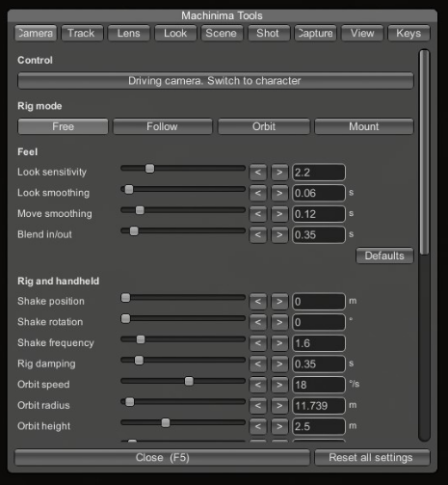Decrease Orbit radius with left arrow
This screenshot has width=448, height=485.
pyautogui.click(x=258, y=406)
